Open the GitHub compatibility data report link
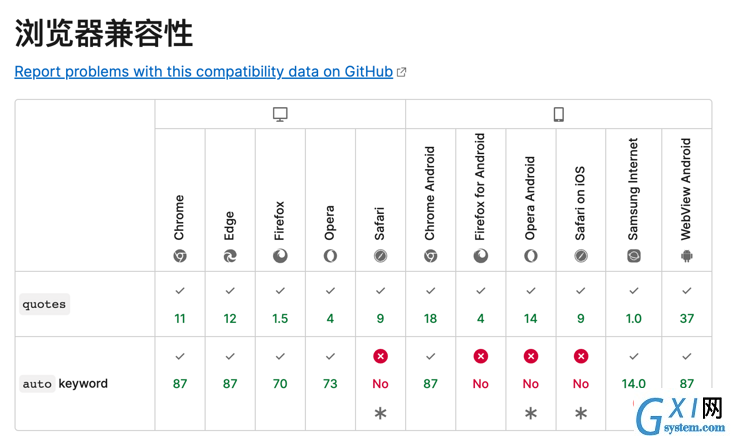This screenshot has height=436, width=732. [204, 72]
